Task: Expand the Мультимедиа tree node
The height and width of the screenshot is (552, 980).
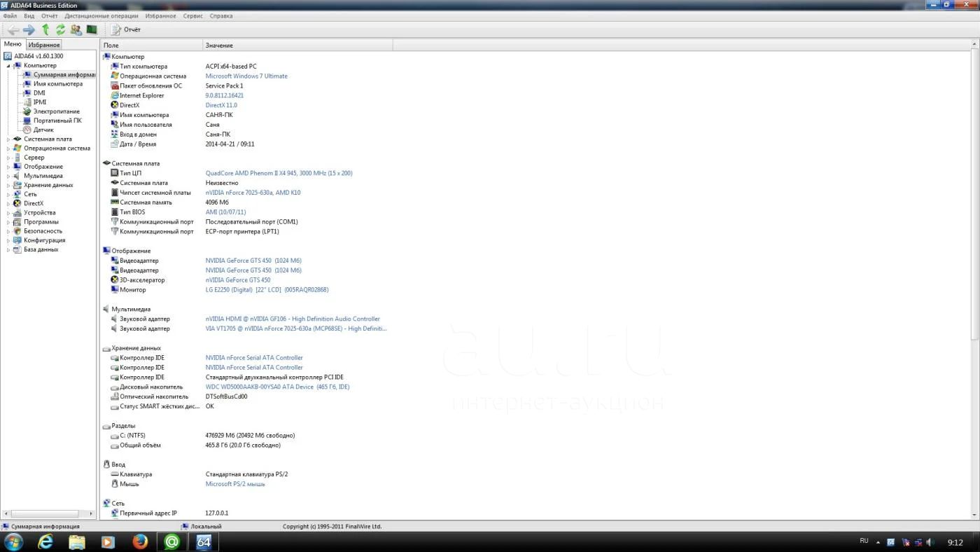Action: (x=8, y=177)
